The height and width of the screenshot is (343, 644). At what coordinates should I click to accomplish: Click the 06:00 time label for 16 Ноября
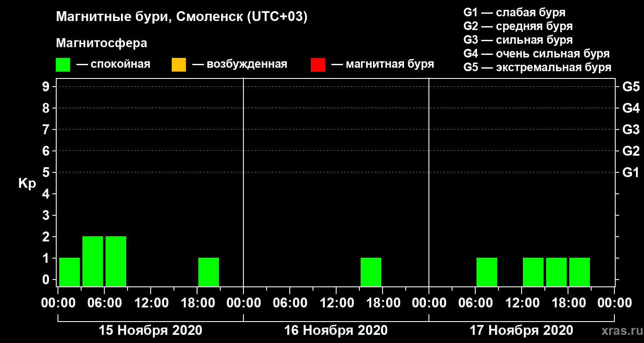[290, 303]
